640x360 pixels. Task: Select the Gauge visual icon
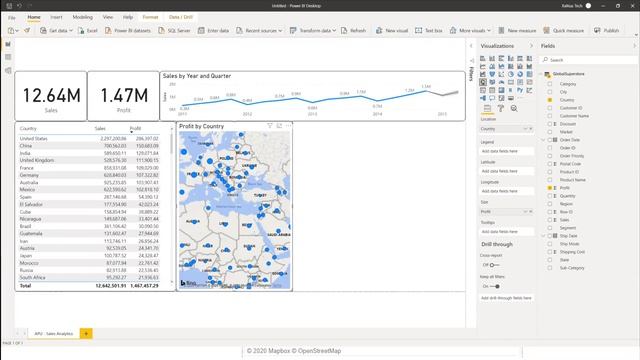tap(501, 82)
